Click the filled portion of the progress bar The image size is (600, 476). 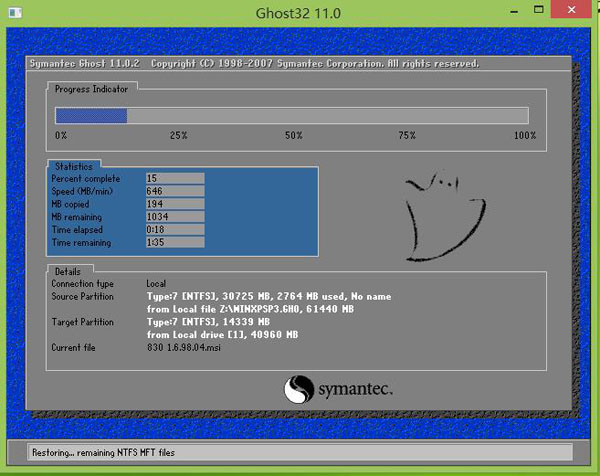click(91, 115)
